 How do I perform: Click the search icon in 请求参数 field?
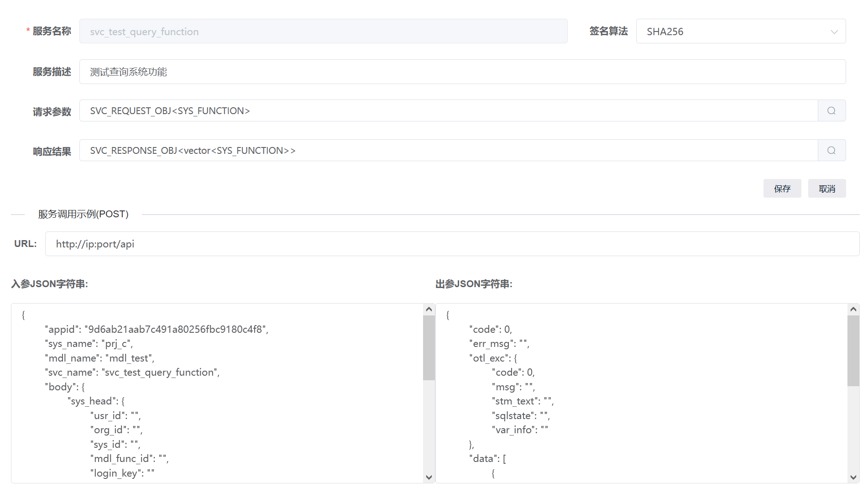pos(831,110)
